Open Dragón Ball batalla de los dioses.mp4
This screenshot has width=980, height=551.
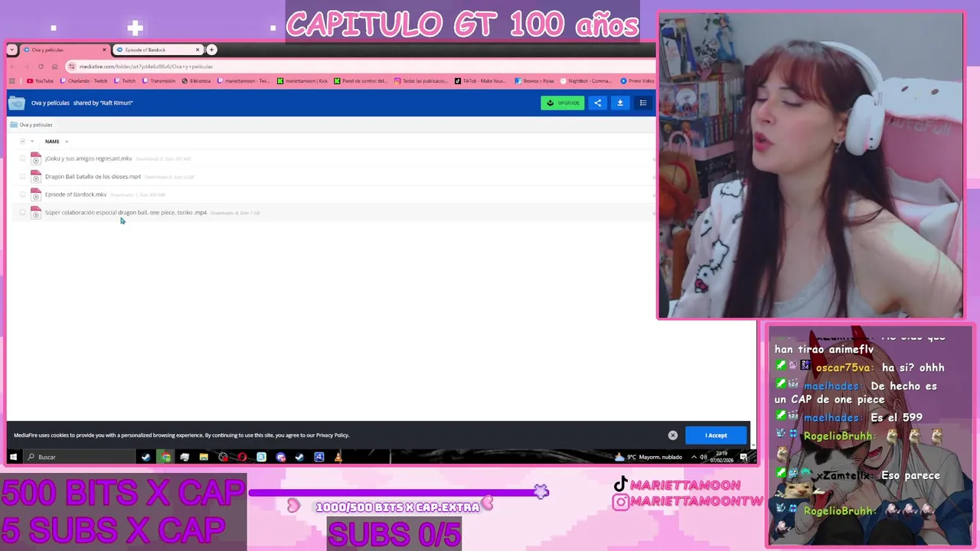click(x=93, y=177)
